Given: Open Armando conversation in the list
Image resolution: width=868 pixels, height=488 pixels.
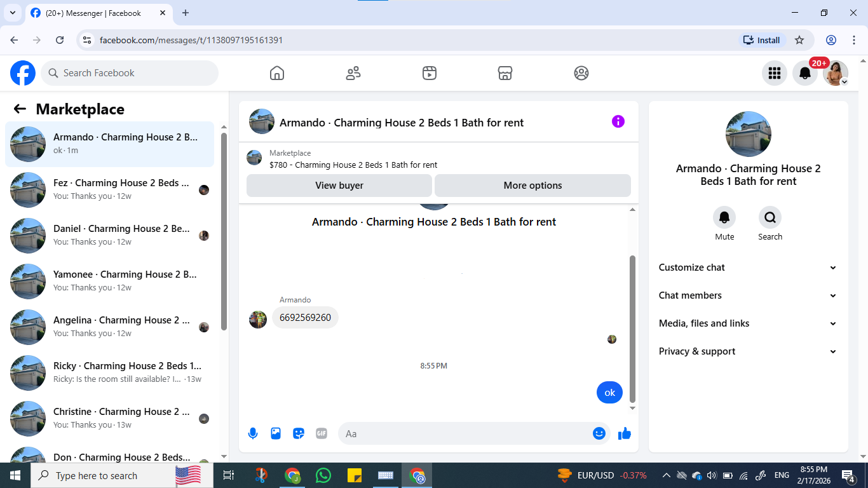Looking at the screenshot, I should (110, 144).
